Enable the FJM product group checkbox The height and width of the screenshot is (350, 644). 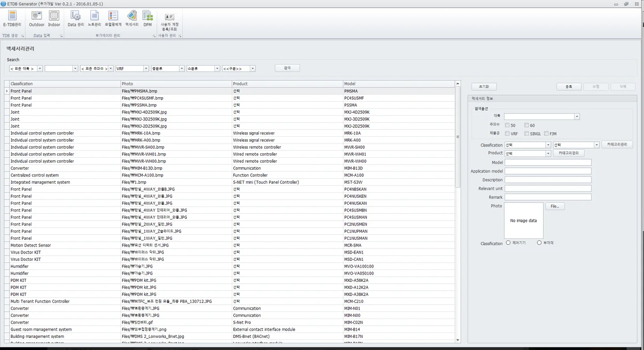point(546,134)
